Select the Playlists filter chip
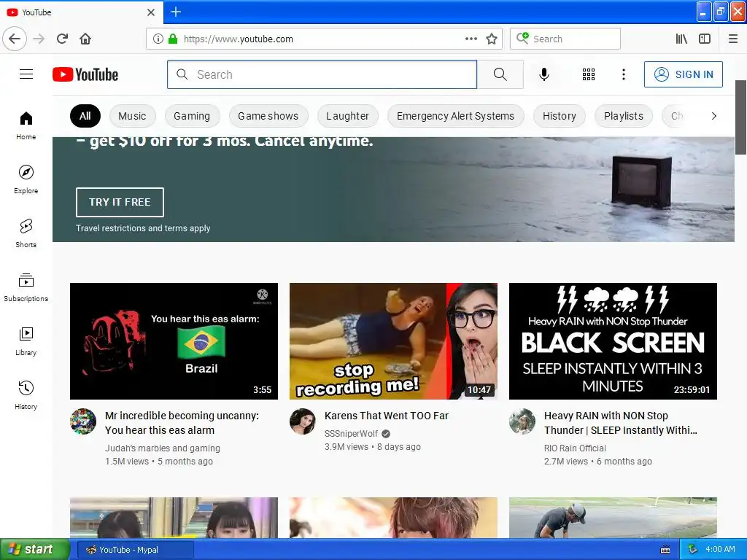Screen dimensions: 747x560 (623, 116)
